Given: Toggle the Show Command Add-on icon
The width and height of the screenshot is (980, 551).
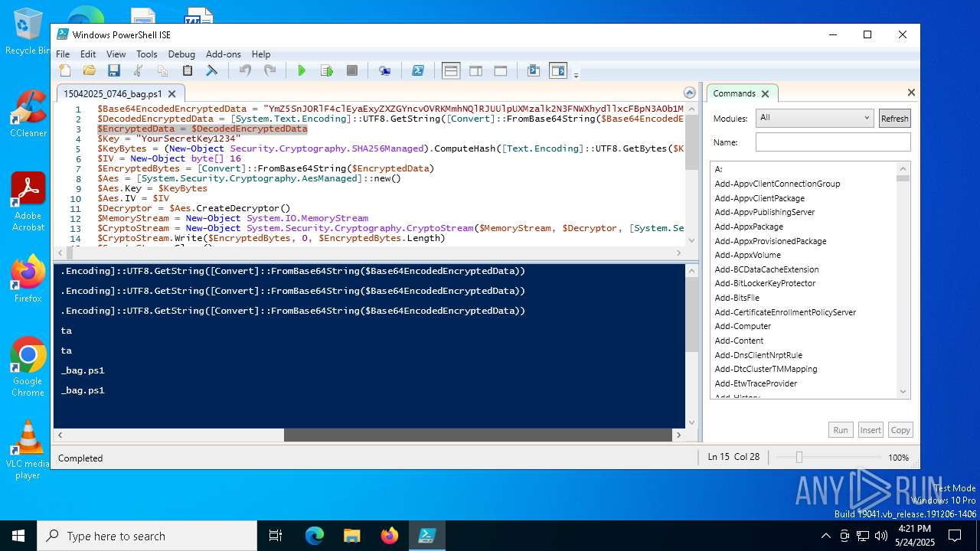Looking at the screenshot, I should click(558, 71).
